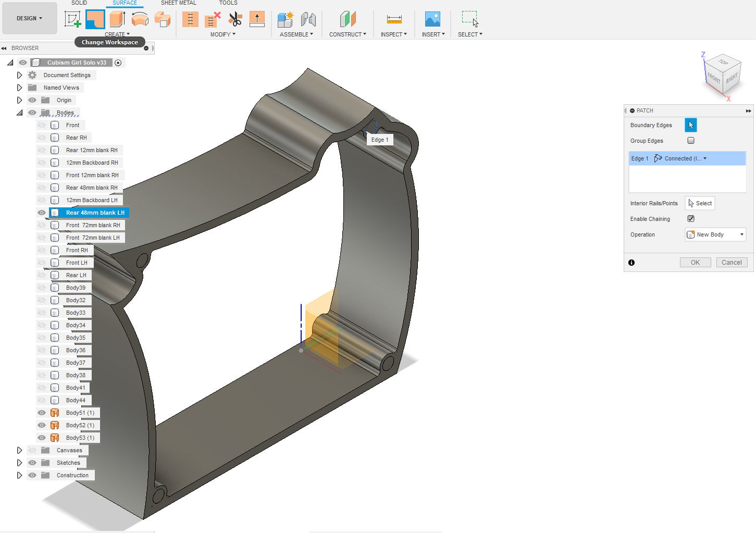
Task: Toggle visibility of Body53 (1)
Action: pyautogui.click(x=42, y=438)
